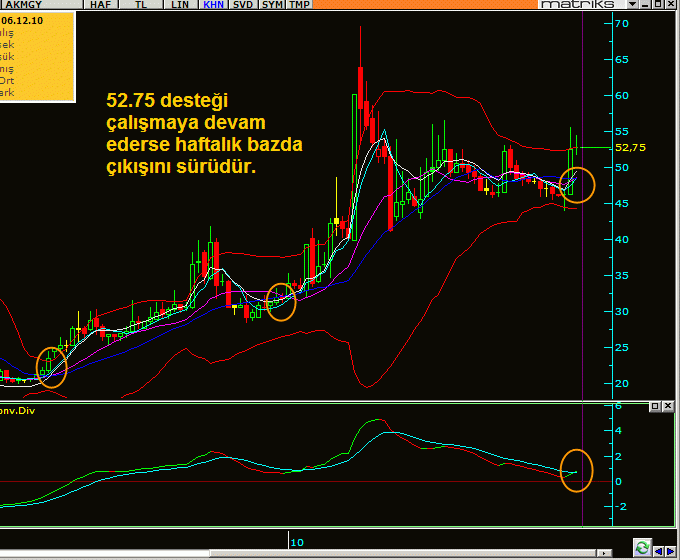The height and width of the screenshot is (560, 680).
Task: Maximize the Conv.Div indicator panel
Action: coord(654,406)
